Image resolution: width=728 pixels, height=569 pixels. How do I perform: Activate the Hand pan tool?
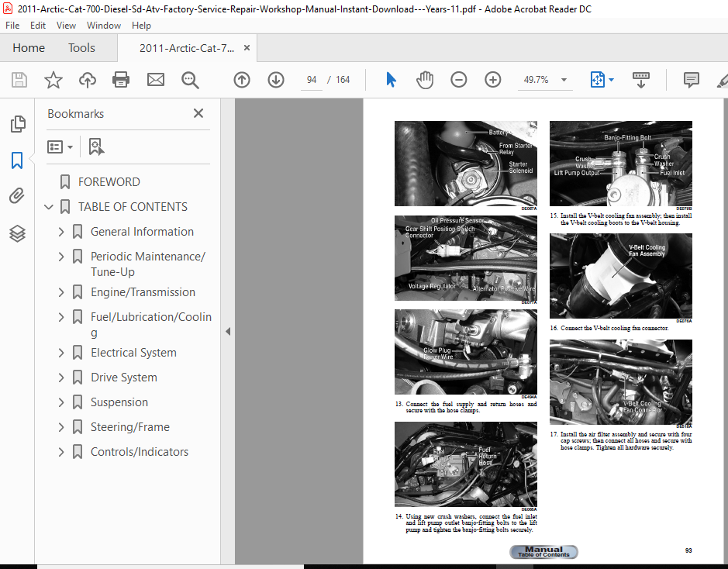point(424,80)
